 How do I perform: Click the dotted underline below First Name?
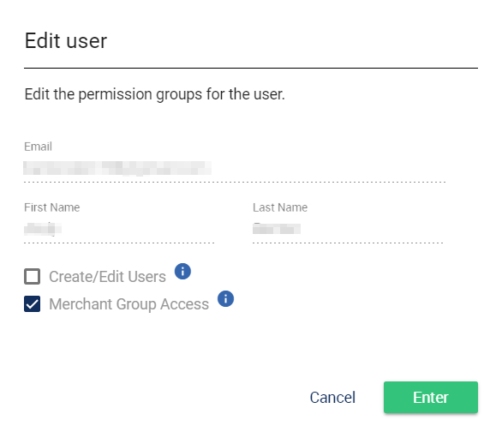point(119,243)
